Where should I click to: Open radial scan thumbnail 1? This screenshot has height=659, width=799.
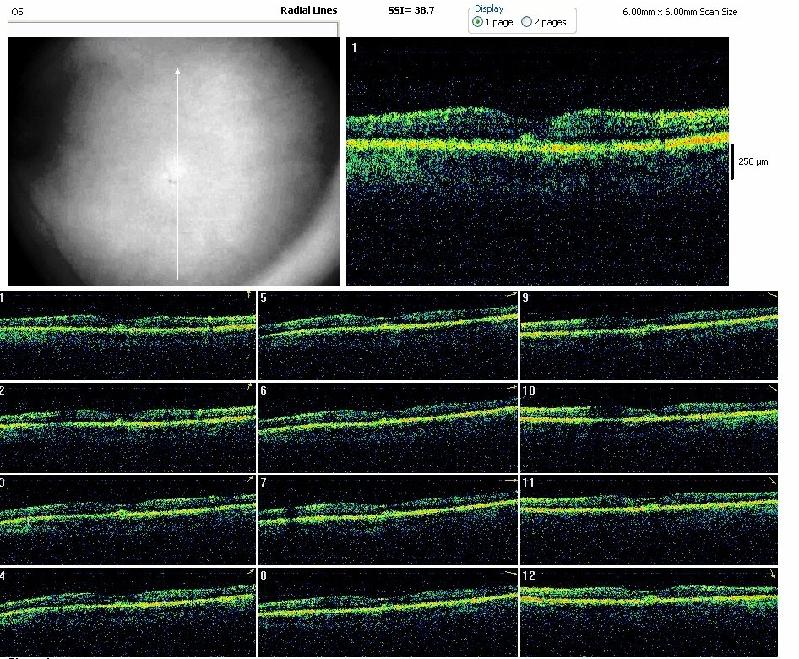point(128,333)
